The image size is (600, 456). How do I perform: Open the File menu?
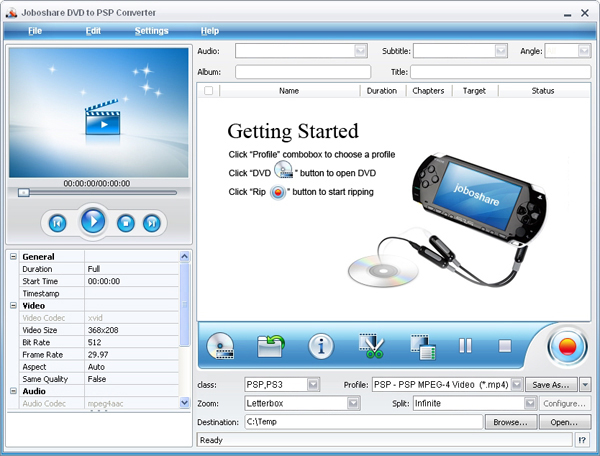(35, 31)
